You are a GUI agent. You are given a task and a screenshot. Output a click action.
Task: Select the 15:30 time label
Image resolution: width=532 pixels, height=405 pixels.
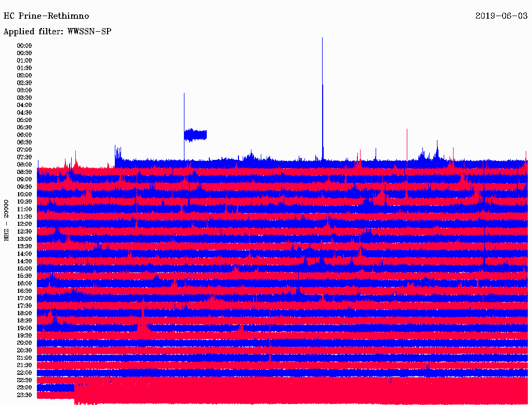(24, 276)
